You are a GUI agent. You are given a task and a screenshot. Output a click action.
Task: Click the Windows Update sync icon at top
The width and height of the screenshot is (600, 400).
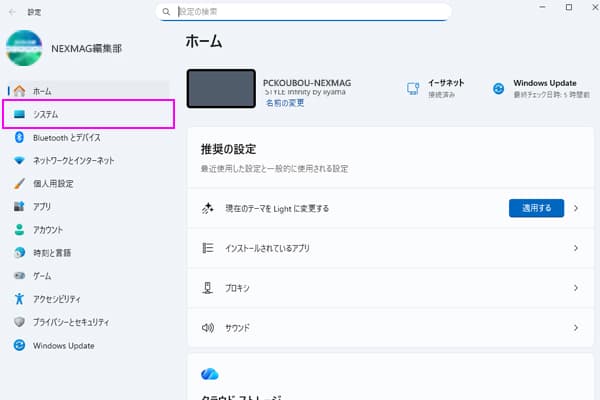(498, 89)
